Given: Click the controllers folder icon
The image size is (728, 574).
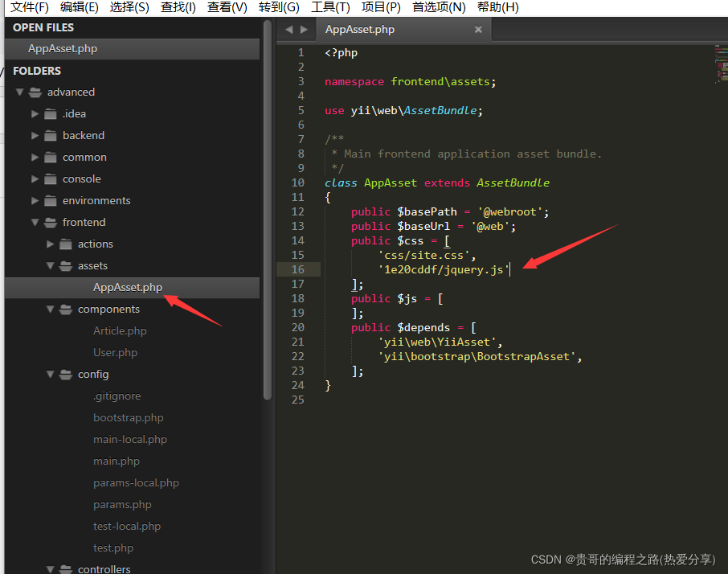Looking at the screenshot, I should pyautogui.click(x=65, y=569).
